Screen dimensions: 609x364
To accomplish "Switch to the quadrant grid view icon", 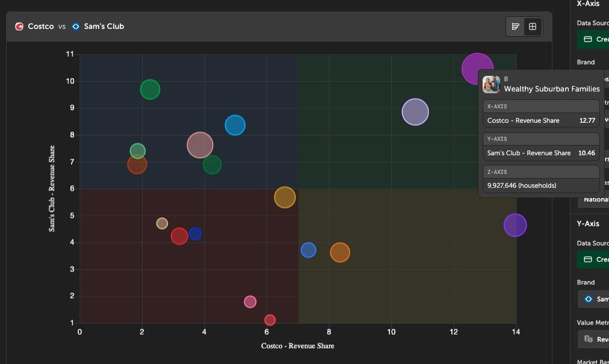I will pyautogui.click(x=533, y=26).
